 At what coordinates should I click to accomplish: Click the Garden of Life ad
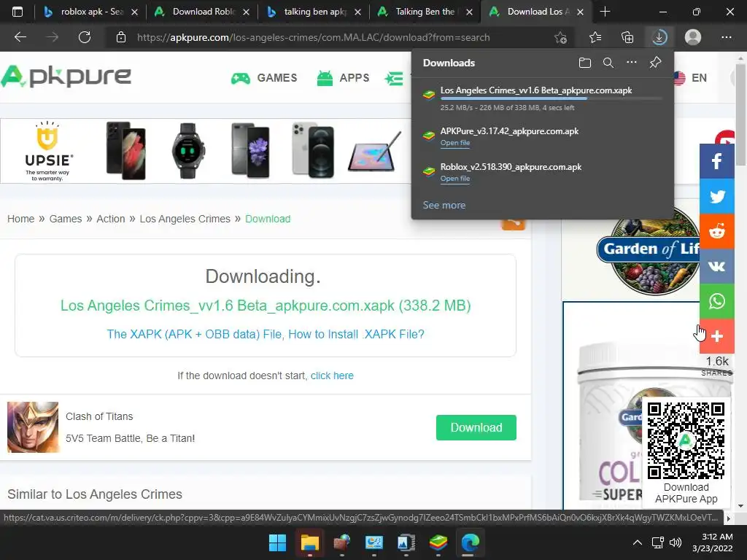click(648, 250)
